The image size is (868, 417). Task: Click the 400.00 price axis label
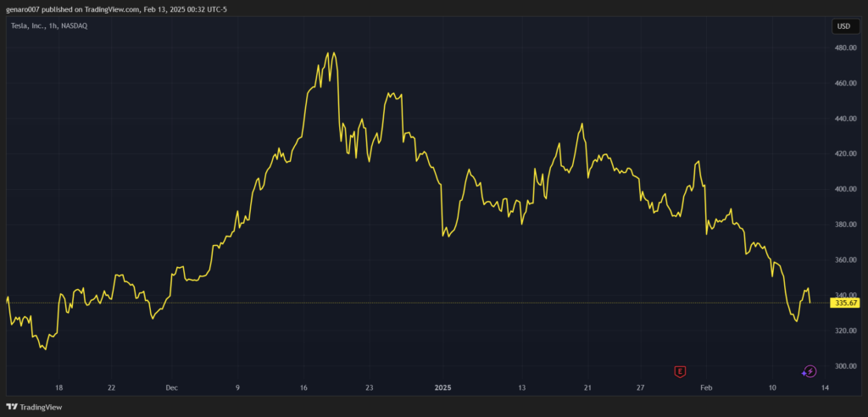pyautogui.click(x=844, y=190)
